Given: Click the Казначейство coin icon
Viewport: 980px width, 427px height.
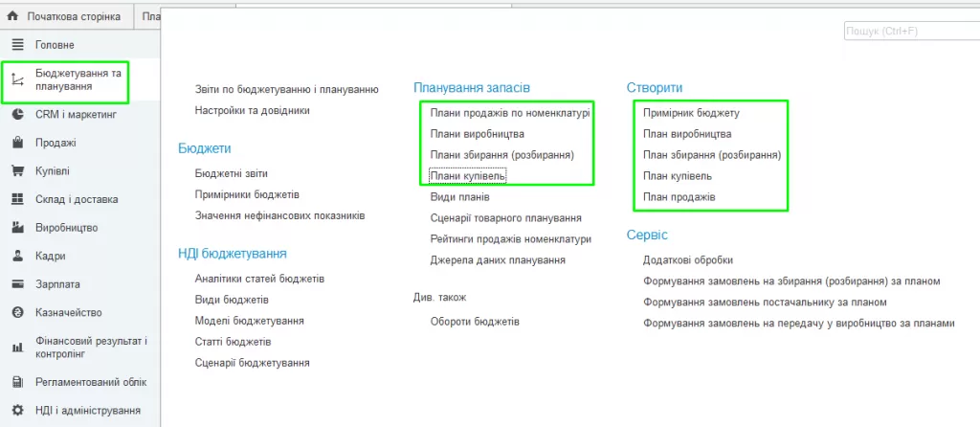Looking at the screenshot, I should coord(18,313).
